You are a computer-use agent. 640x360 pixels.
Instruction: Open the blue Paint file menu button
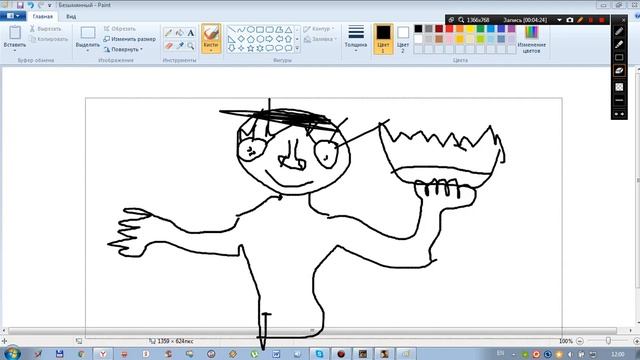(13, 16)
